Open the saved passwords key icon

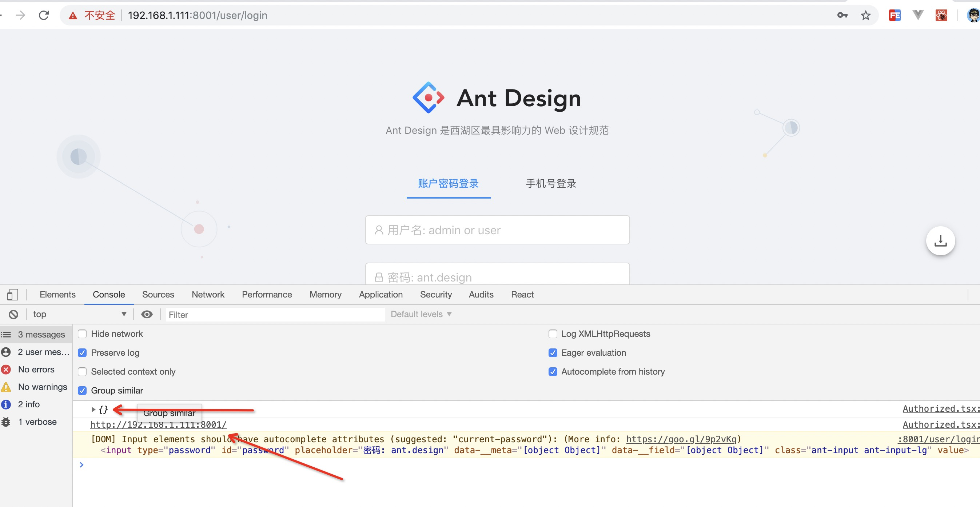842,15
